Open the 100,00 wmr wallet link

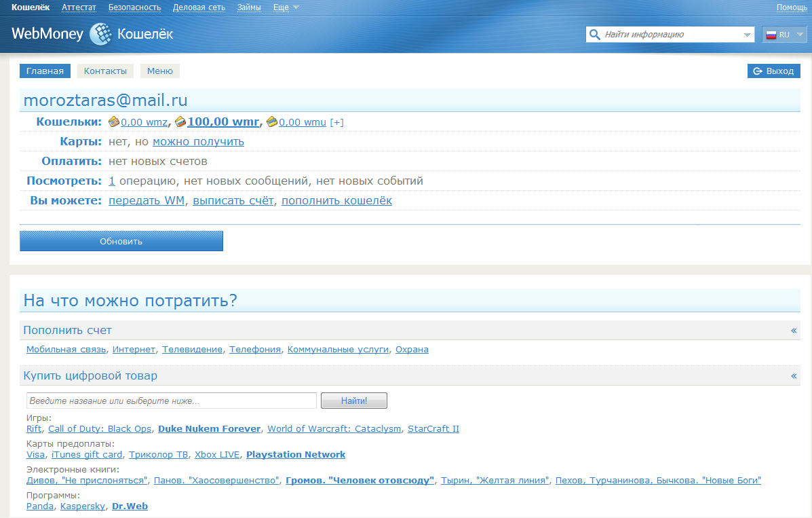[x=223, y=122]
